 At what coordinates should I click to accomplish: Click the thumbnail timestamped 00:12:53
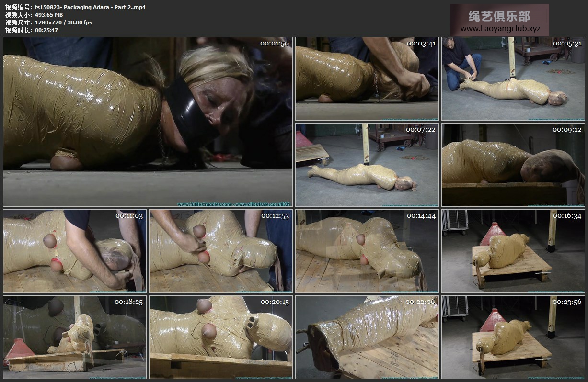[220, 251]
